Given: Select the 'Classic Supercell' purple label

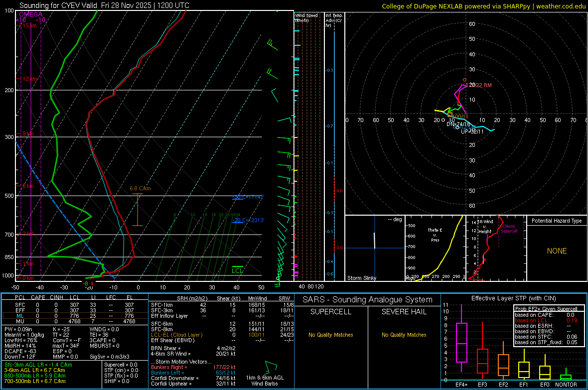Looking at the screenshot, I should tap(509, 229).
